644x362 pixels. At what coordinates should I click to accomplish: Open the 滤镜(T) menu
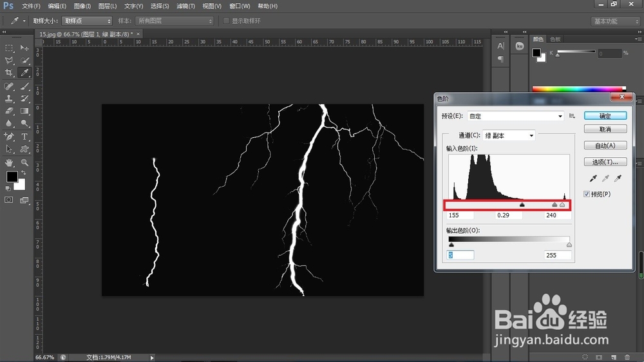coord(185,6)
